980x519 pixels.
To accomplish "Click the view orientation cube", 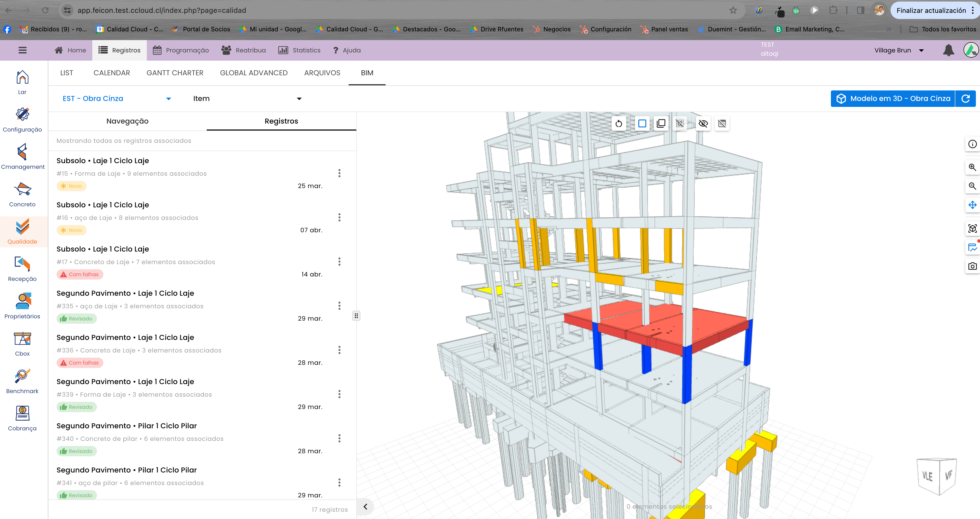I will pos(937,476).
